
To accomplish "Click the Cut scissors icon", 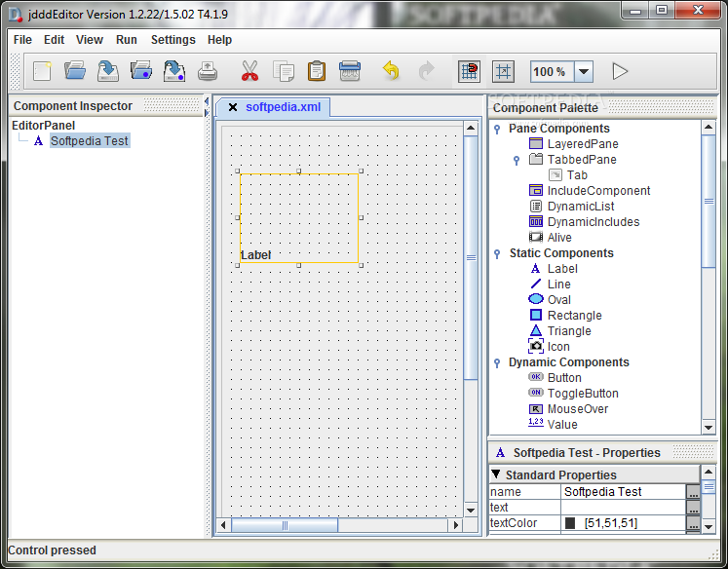I will 249,71.
